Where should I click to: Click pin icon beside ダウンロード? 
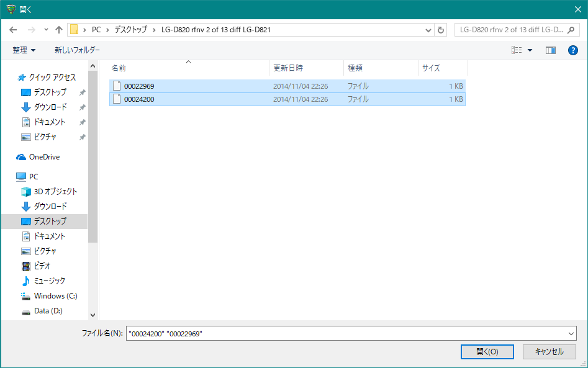coord(82,107)
